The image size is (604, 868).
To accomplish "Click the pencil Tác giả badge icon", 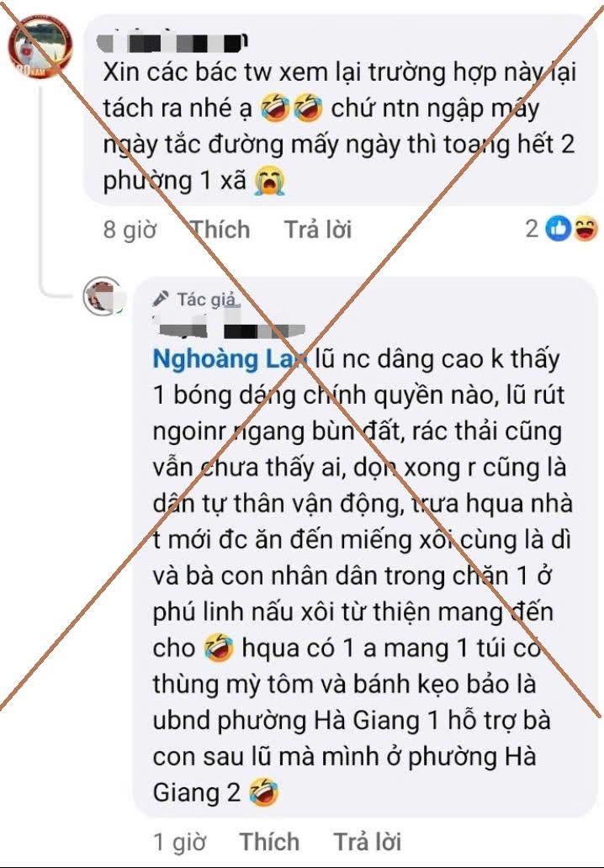I will (x=161, y=299).
